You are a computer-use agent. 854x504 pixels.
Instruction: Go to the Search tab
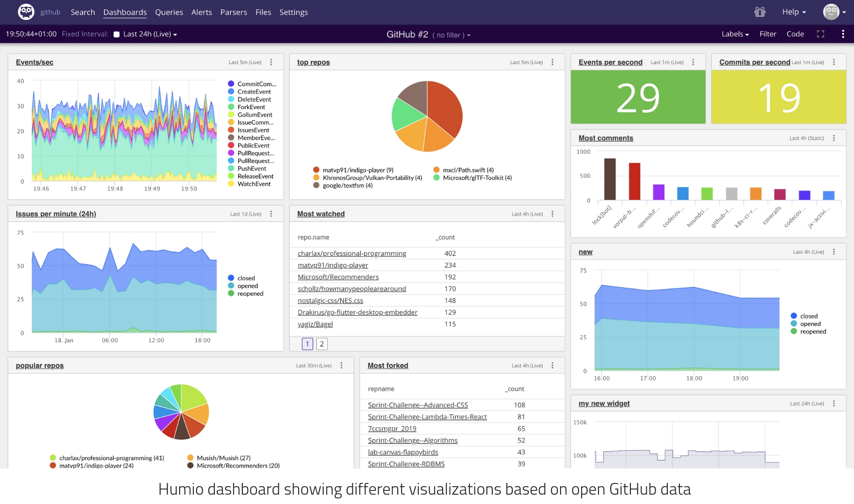[83, 12]
